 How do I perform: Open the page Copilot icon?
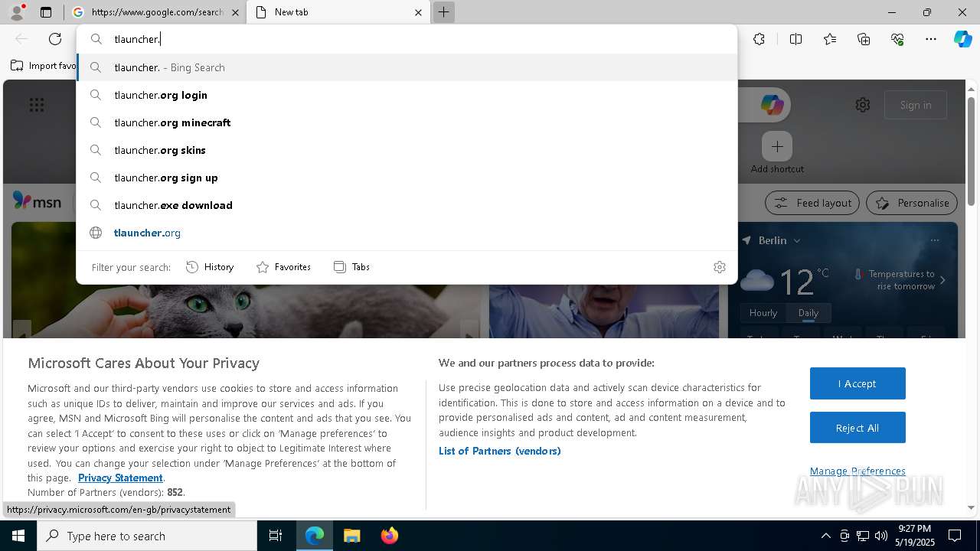pyautogui.click(x=772, y=105)
